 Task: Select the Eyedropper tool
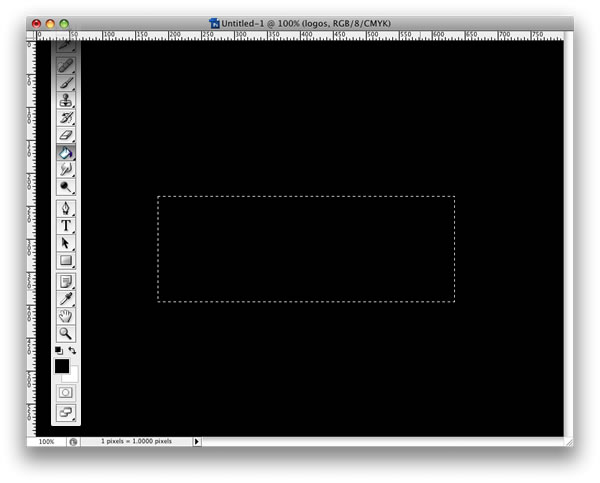click(66, 299)
